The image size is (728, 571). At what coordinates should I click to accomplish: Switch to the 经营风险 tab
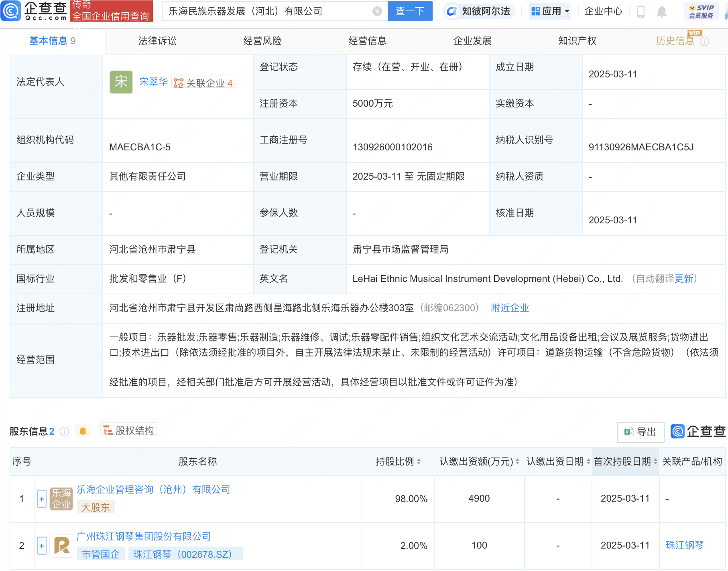point(262,41)
